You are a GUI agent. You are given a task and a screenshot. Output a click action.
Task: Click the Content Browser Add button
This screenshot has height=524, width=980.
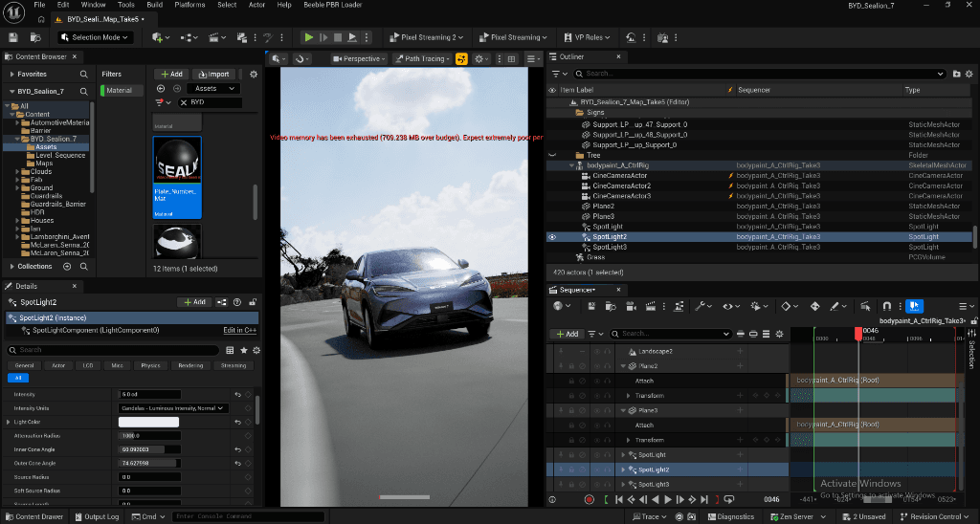pyautogui.click(x=171, y=75)
